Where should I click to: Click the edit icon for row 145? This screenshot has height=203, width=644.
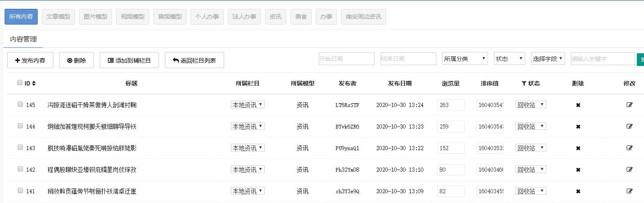[629, 105]
